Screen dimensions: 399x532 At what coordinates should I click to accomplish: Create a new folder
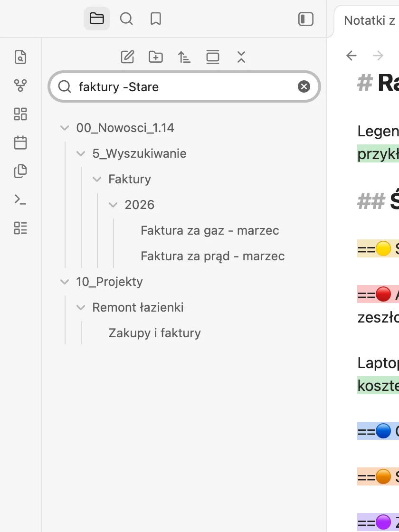[156, 57]
